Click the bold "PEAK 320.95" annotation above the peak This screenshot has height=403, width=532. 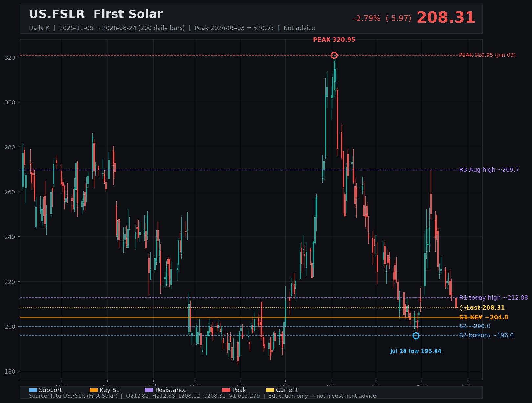334,40
